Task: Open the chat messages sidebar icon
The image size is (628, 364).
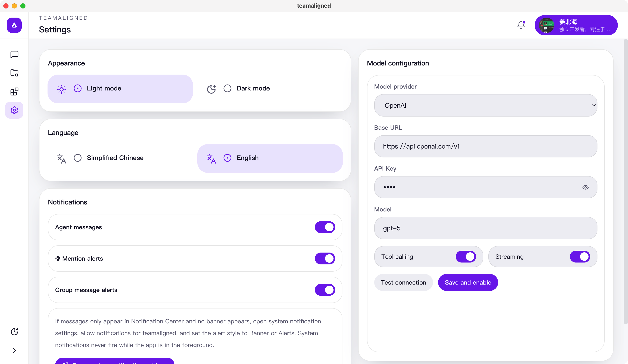Action: tap(14, 54)
